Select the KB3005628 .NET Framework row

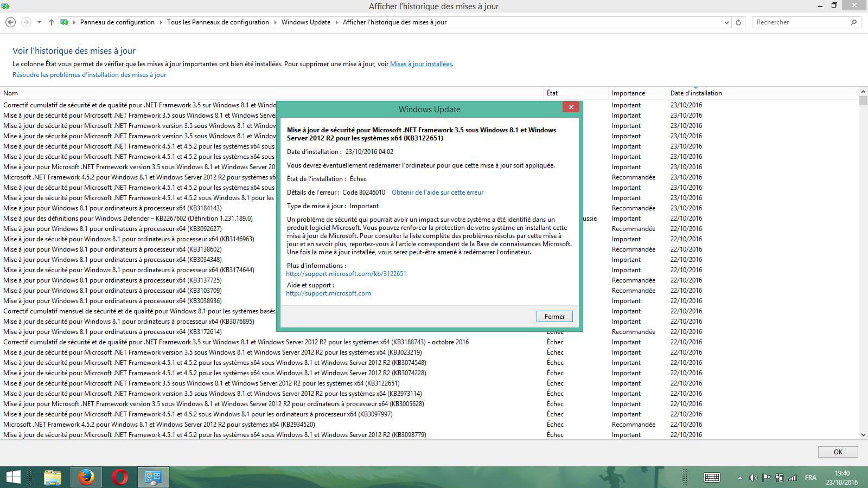pyautogui.click(x=363, y=404)
